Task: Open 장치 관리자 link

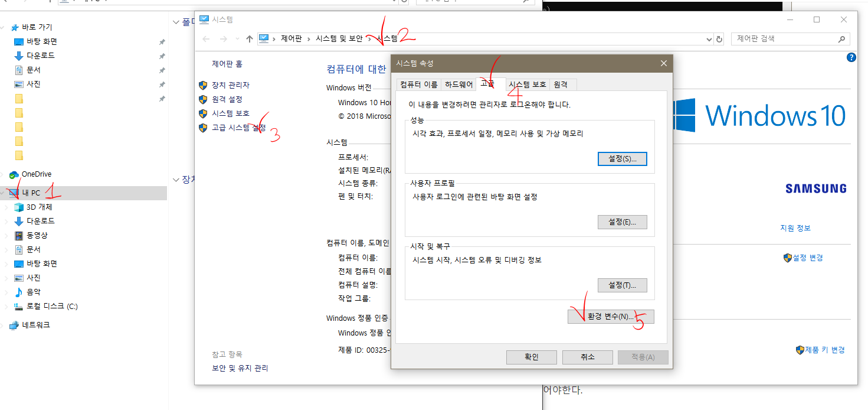Action: tap(231, 85)
